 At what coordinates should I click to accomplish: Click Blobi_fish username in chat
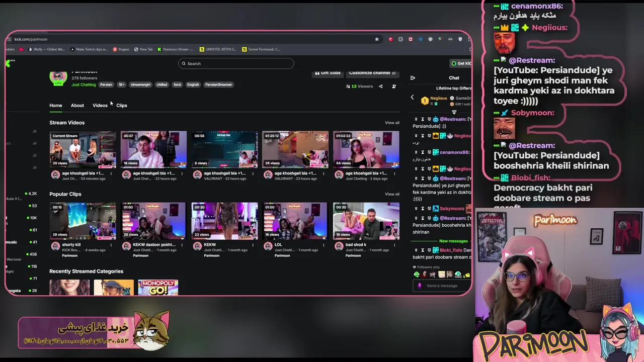[x=450, y=250]
